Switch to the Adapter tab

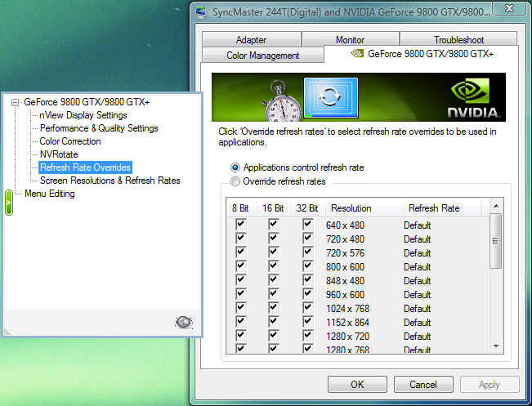tap(251, 40)
